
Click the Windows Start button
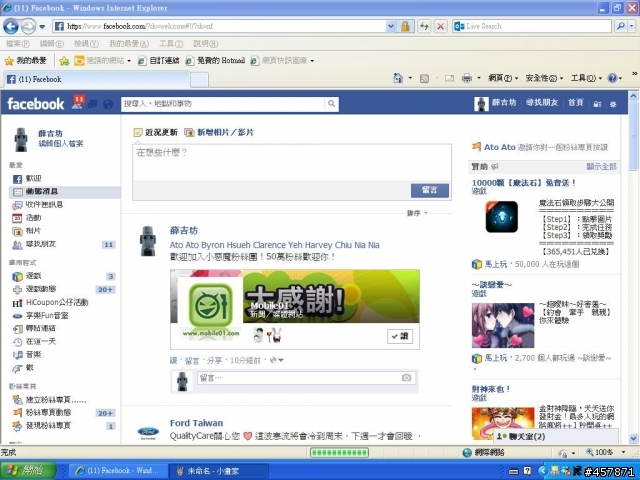click(28, 471)
